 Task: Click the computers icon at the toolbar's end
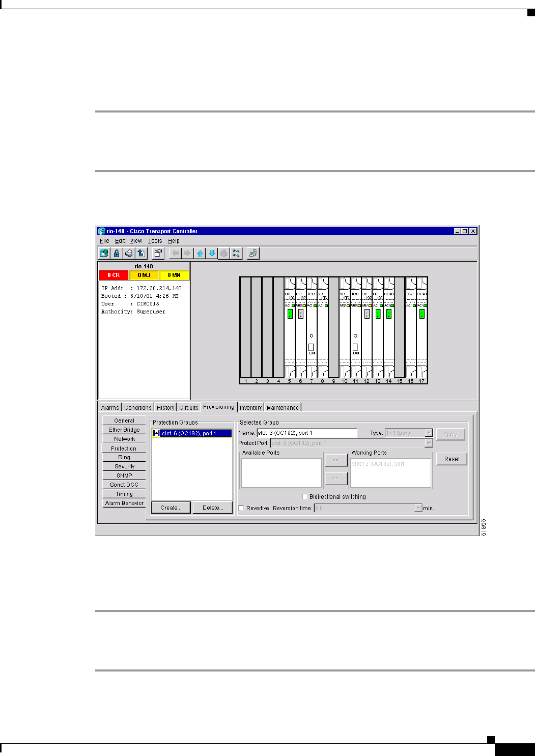[x=253, y=253]
